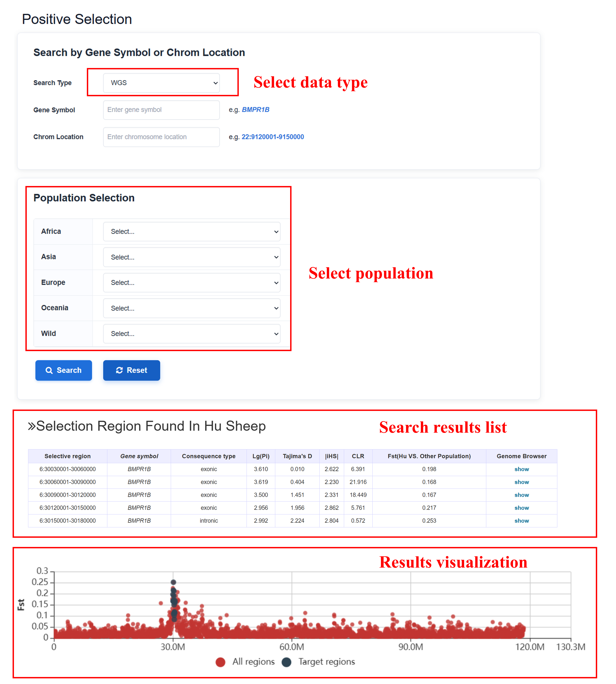Click the |iHS| column header
The image size is (616, 684).
[332, 456]
